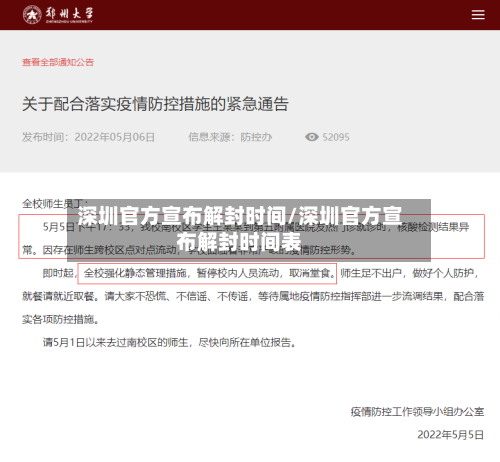500x462 pixels.
Task: Click the source text 信息来源：防控办
Action: point(230,137)
